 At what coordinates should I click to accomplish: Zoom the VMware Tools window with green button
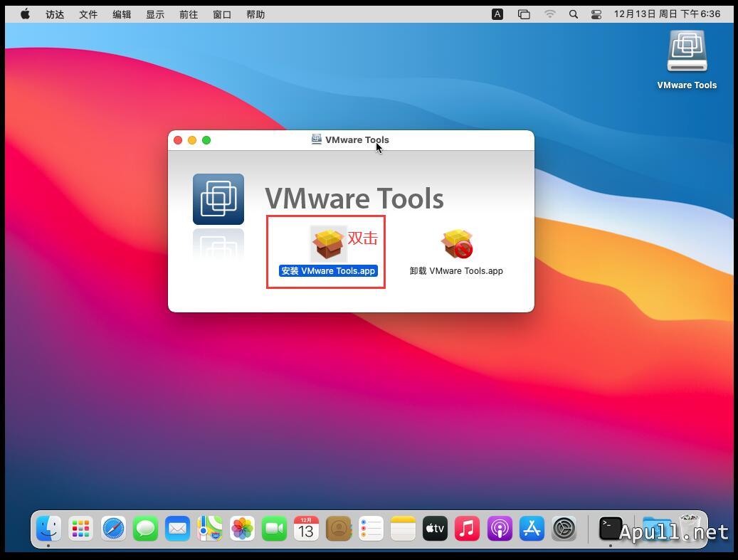tap(206, 140)
